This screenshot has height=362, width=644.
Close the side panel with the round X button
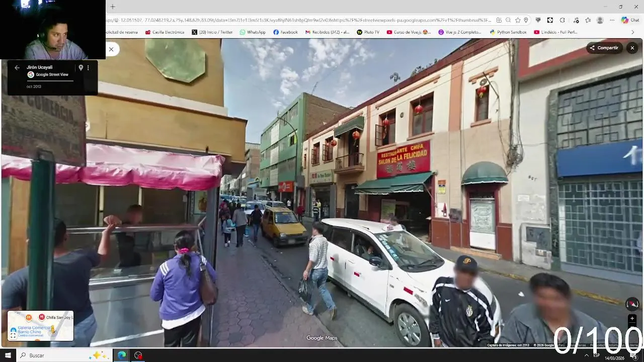tap(111, 49)
